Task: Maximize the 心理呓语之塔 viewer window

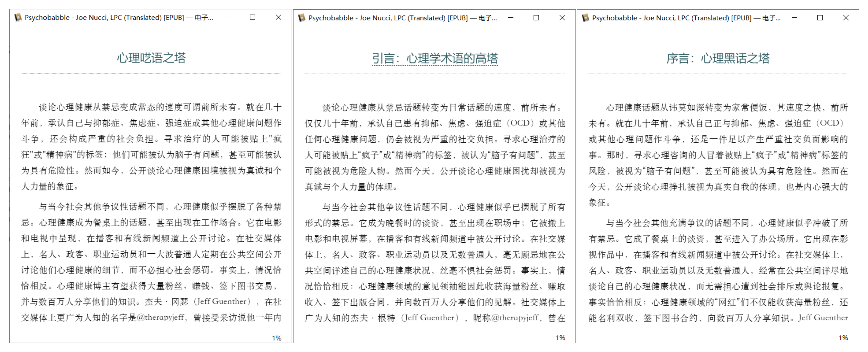Action: point(252,17)
